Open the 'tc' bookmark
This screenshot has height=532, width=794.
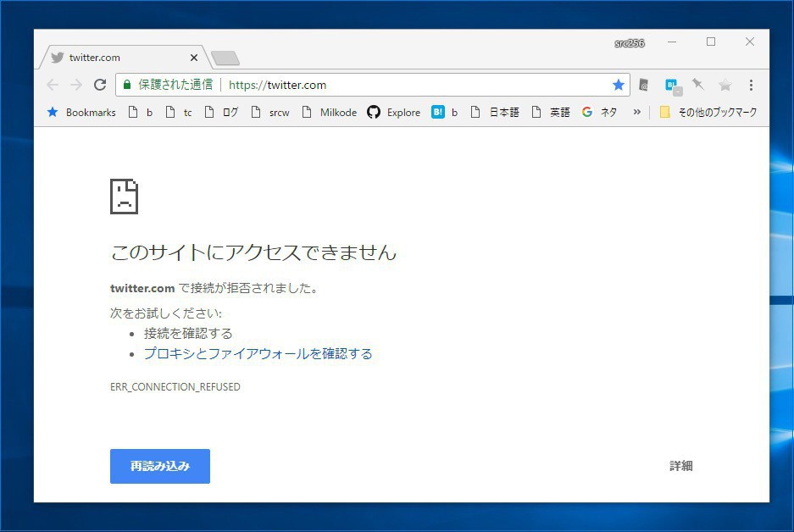click(x=179, y=112)
